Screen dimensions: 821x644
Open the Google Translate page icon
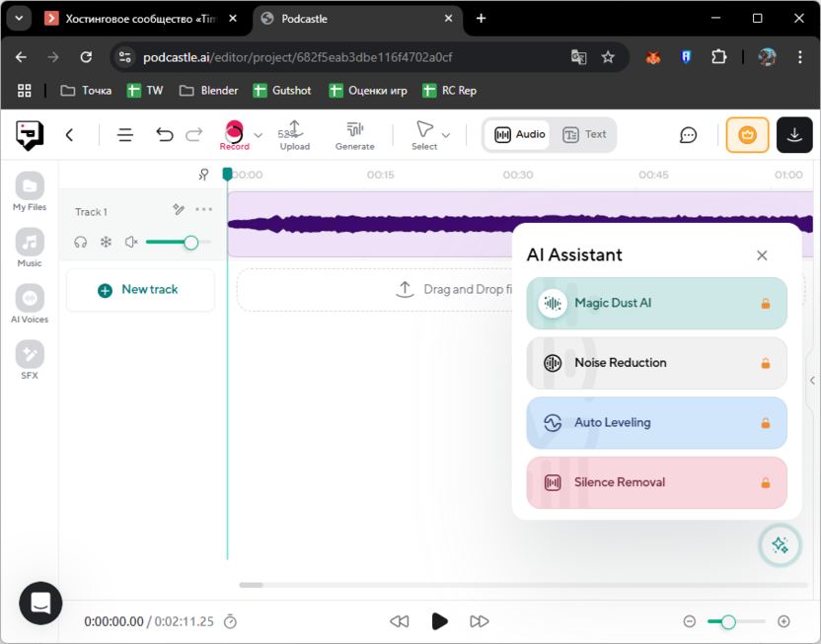pyautogui.click(x=578, y=57)
